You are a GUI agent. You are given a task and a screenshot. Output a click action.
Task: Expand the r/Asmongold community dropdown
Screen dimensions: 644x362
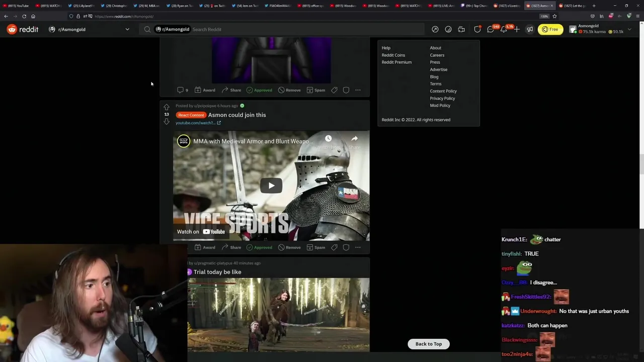(127, 29)
